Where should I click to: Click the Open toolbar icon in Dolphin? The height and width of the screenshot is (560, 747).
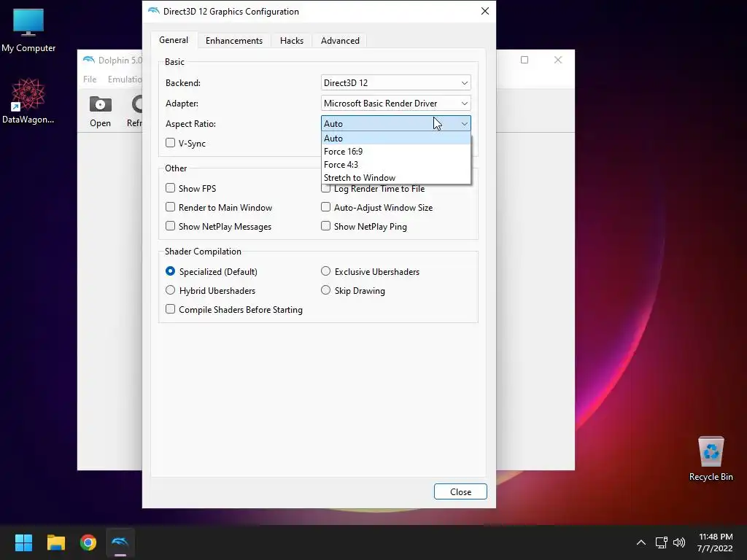point(100,112)
